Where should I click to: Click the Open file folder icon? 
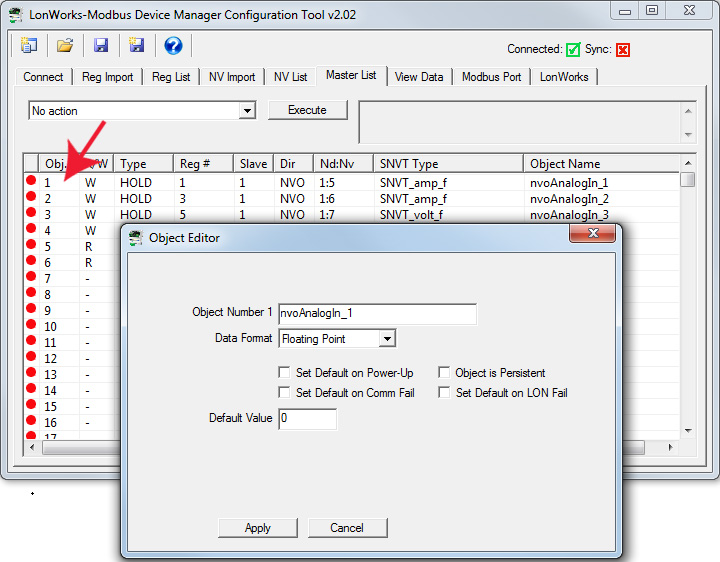coord(65,46)
